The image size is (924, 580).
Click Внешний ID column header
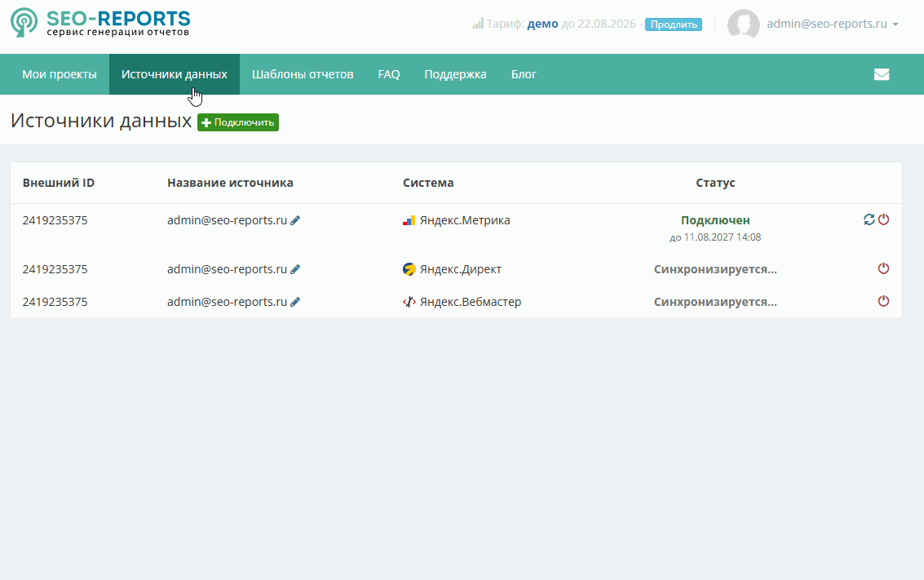click(x=59, y=183)
